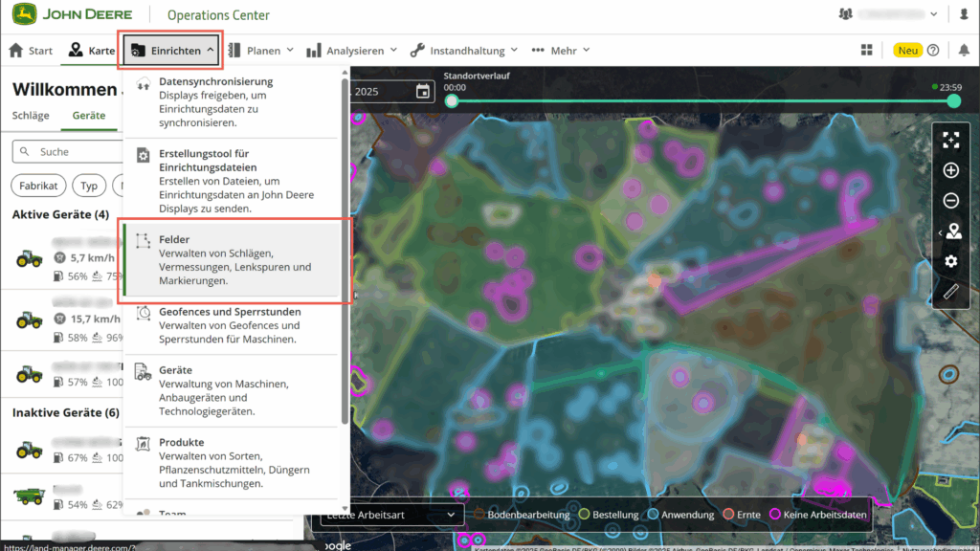Image resolution: width=980 pixels, height=551 pixels.
Task: Toggle the Bodenbearbeitung legend layer
Action: coord(523,515)
